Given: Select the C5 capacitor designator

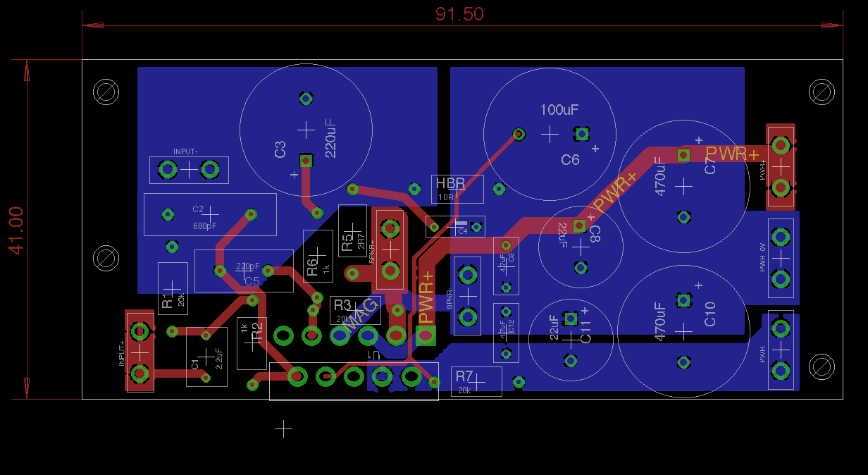Looking at the screenshot, I should point(252,281).
